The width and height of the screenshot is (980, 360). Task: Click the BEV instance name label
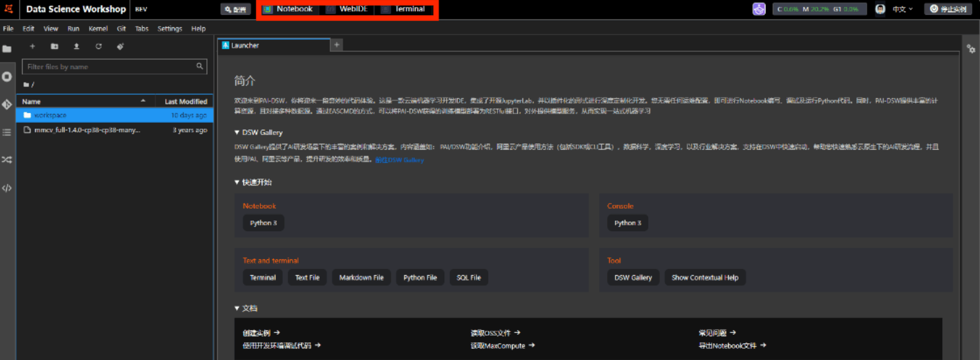click(141, 9)
